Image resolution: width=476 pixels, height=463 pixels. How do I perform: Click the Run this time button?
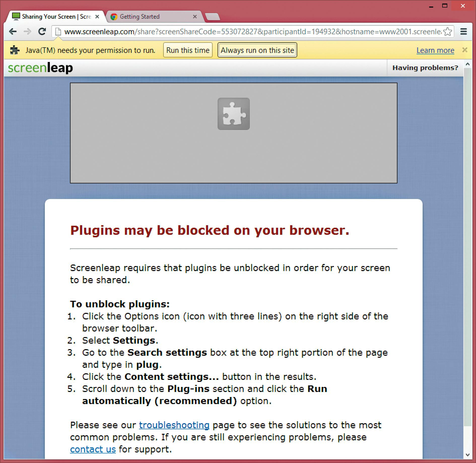188,50
